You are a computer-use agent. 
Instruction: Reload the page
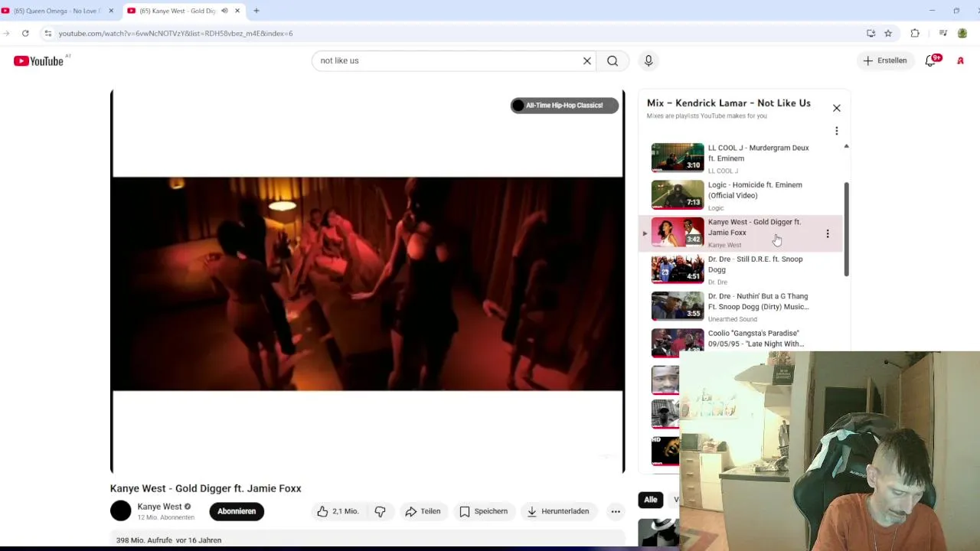pyautogui.click(x=25, y=33)
